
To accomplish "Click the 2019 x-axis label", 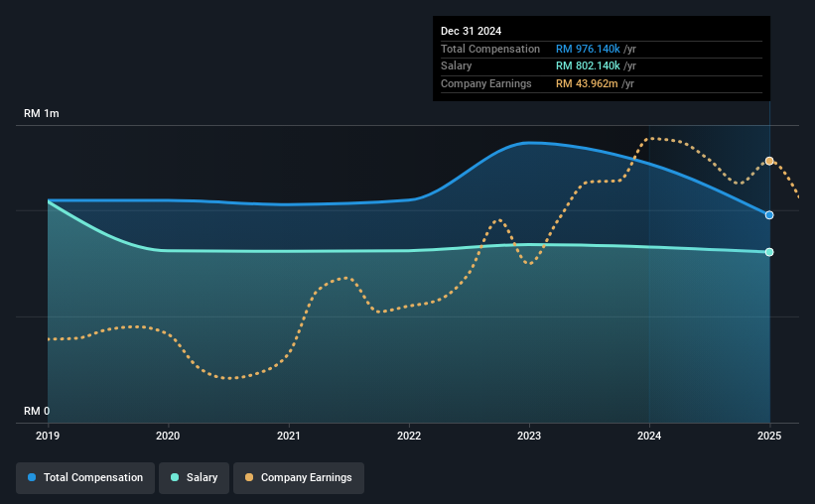I will click(x=48, y=436).
